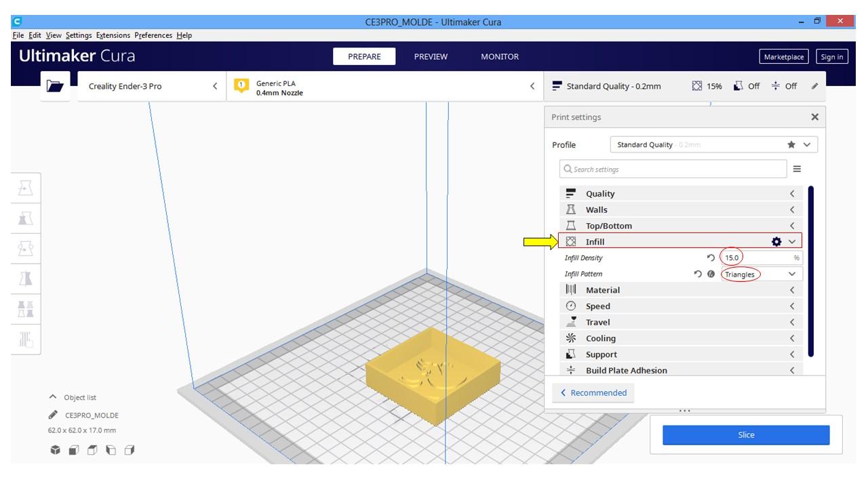Switch to the MONITOR stage
This screenshot has height=488, width=868.
pos(500,57)
